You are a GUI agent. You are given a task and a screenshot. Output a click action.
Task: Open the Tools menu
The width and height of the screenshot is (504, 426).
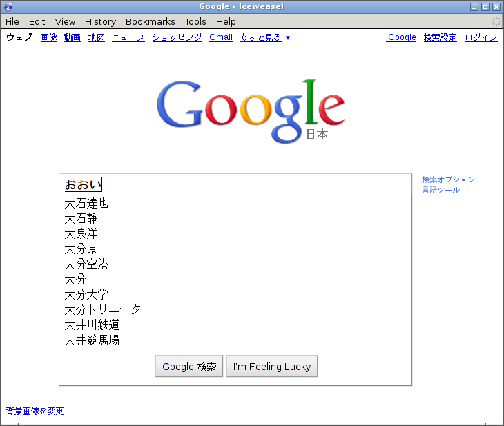[195, 21]
